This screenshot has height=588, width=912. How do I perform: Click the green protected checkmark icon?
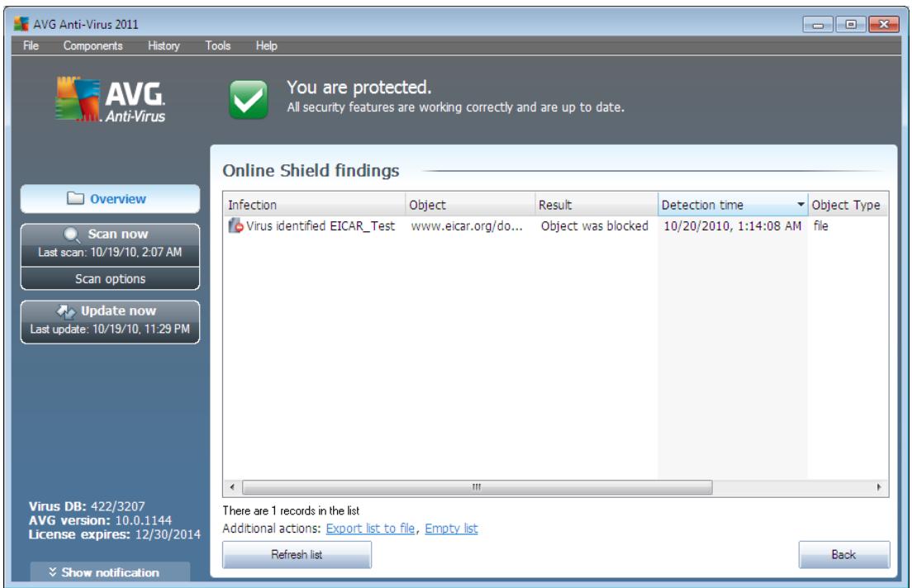click(x=249, y=99)
